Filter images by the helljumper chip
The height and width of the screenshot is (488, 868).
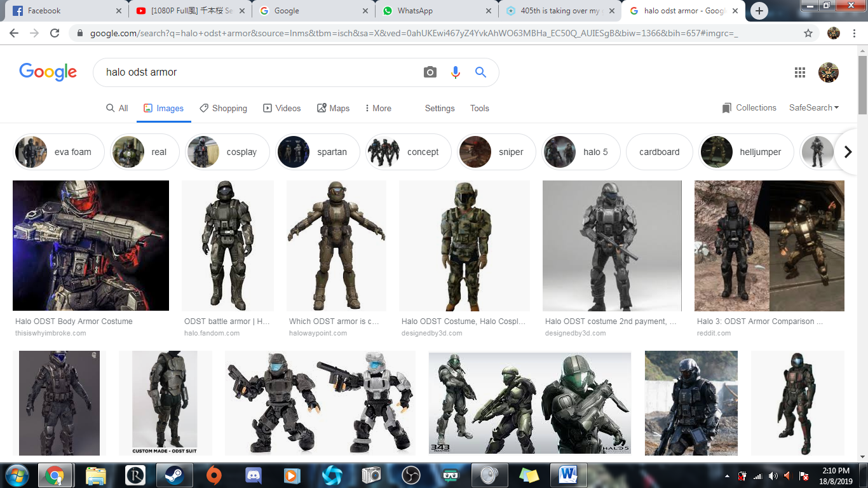click(x=747, y=152)
